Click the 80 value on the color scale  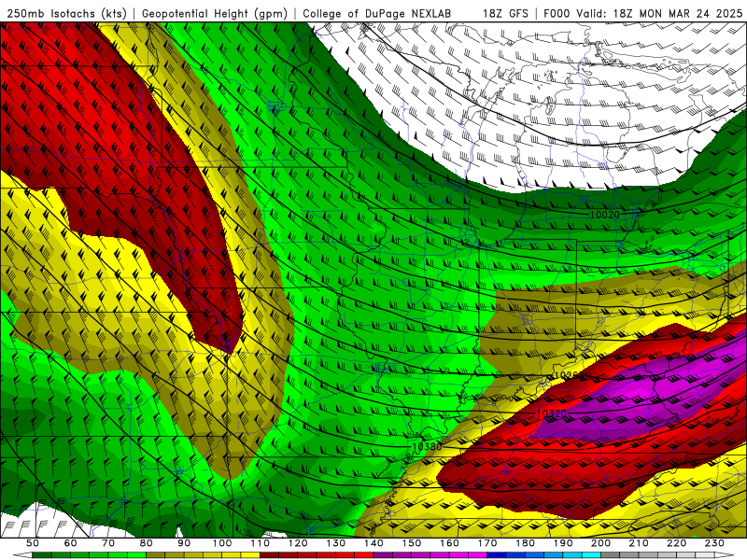coord(147,543)
